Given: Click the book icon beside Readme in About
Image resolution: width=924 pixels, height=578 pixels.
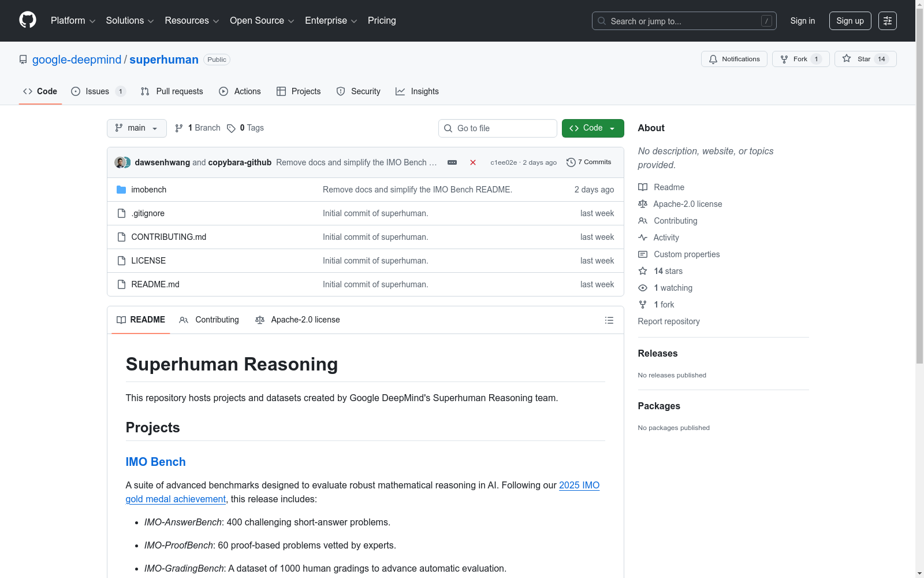Looking at the screenshot, I should (x=643, y=187).
